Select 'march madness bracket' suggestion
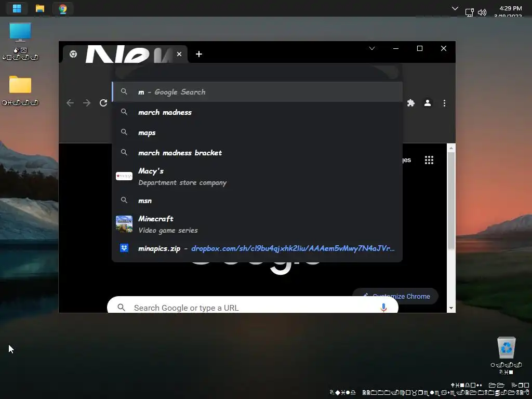The height and width of the screenshot is (399, 532). pos(257,153)
